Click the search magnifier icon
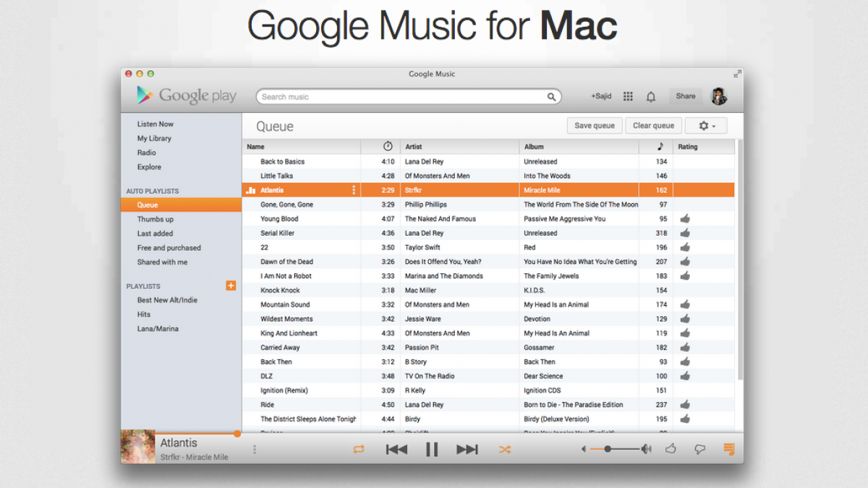Image resolution: width=868 pixels, height=488 pixels. point(551,97)
